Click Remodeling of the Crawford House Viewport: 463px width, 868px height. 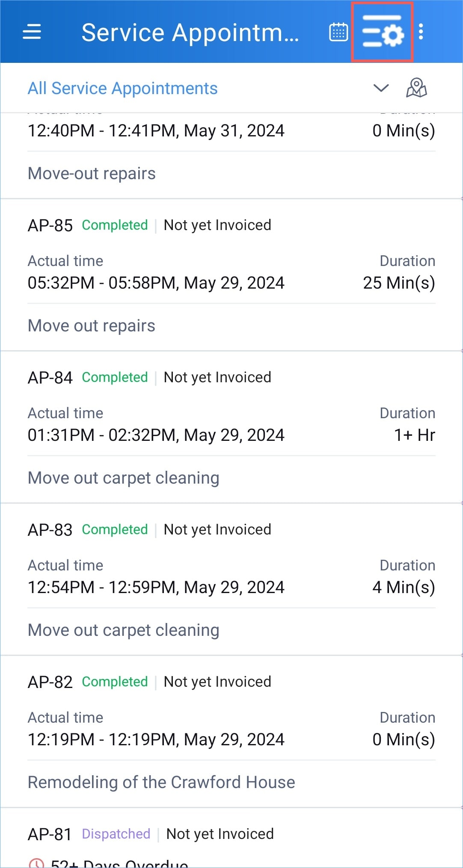point(161,782)
